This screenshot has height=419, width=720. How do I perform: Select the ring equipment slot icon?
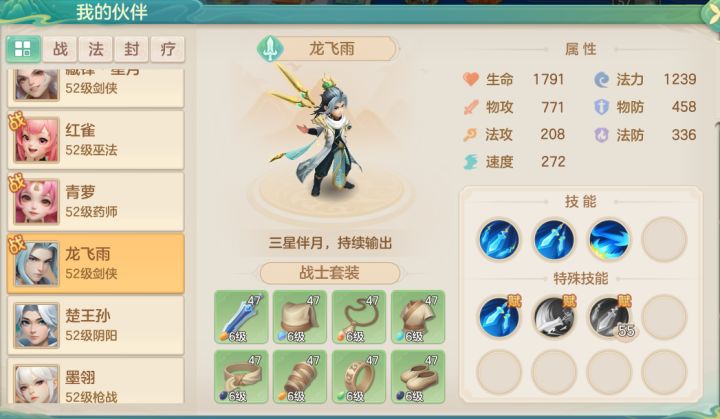coord(359,376)
